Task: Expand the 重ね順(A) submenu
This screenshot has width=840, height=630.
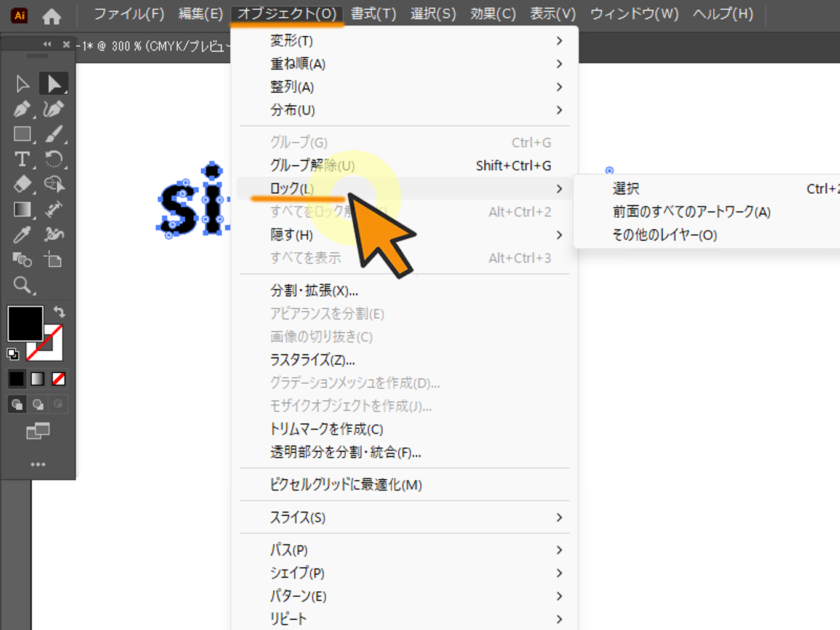Action: click(404, 64)
